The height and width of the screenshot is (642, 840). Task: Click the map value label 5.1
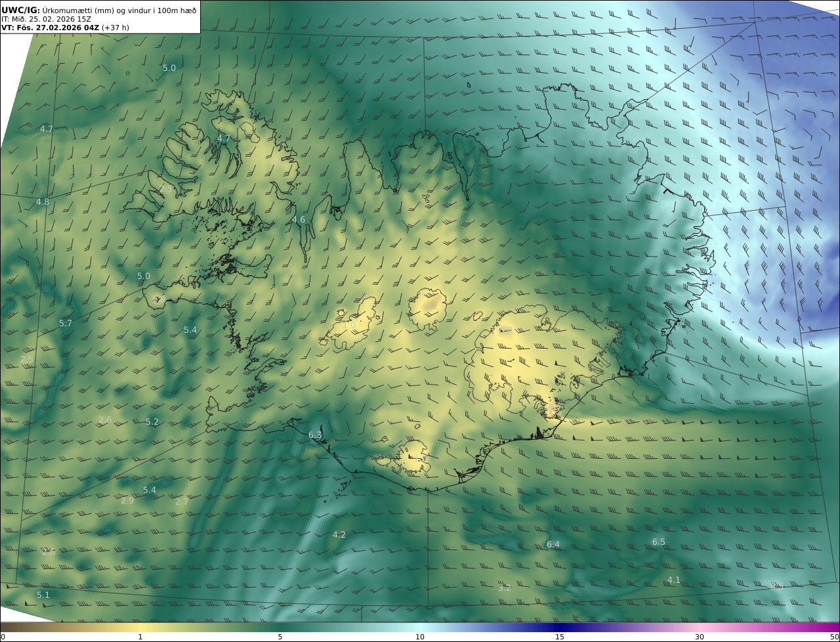pos(43,595)
